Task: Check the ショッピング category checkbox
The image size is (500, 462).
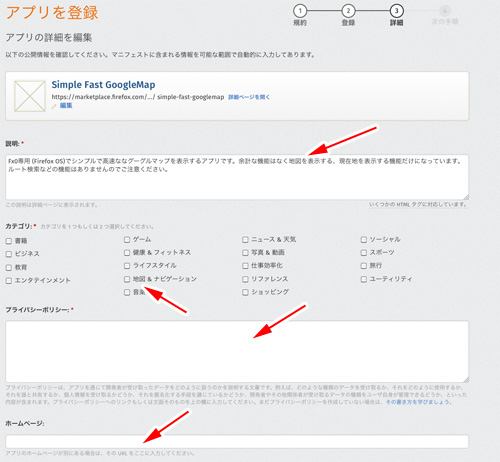Action: [x=245, y=292]
